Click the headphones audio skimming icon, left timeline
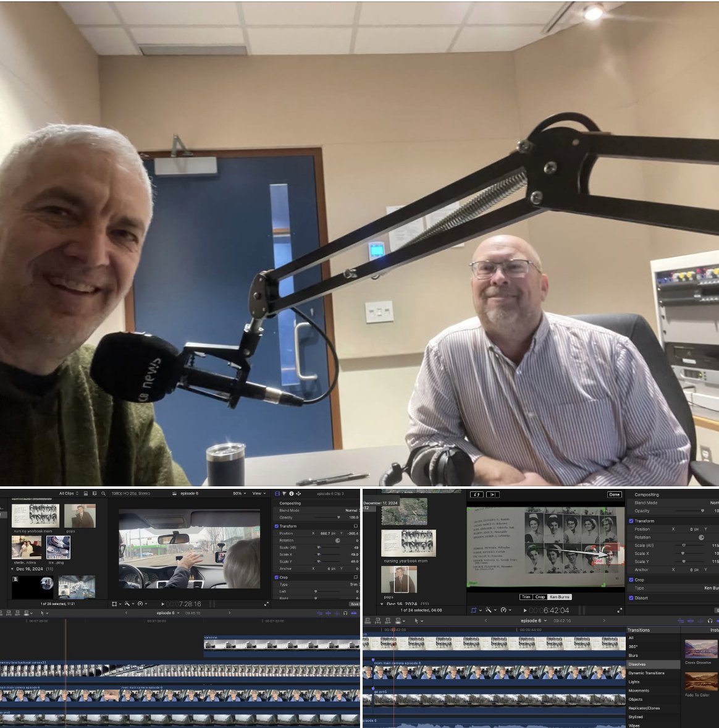Image resolution: width=719 pixels, height=728 pixels. point(345,613)
